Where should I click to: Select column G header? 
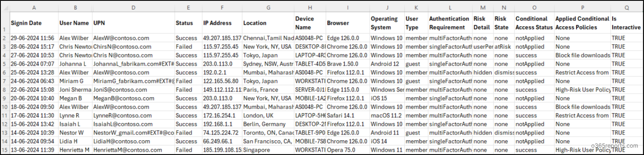click(268, 7)
